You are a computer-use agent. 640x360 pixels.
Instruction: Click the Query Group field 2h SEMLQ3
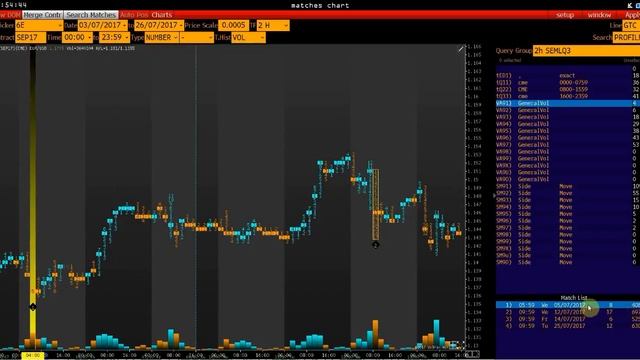pyautogui.click(x=586, y=51)
